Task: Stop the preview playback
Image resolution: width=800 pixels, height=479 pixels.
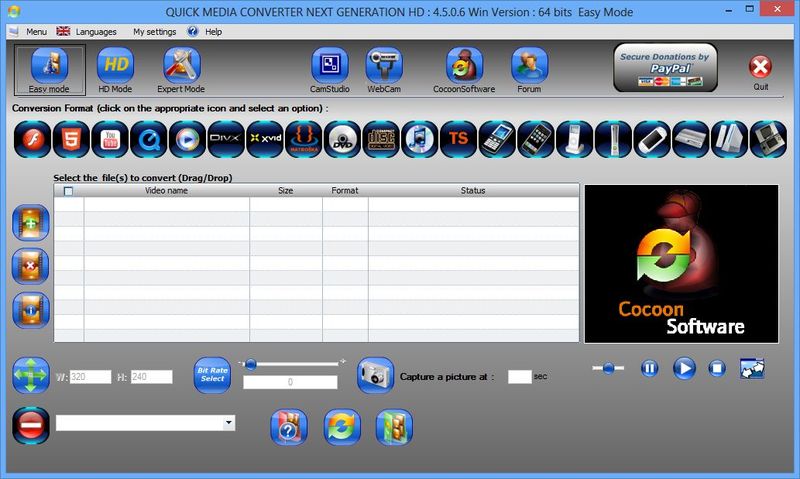Action: pyautogui.click(x=717, y=368)
